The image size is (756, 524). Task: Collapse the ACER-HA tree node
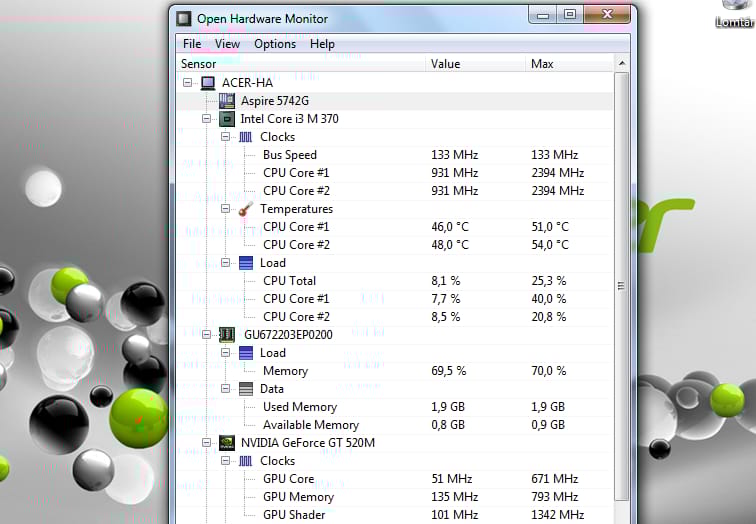[x=188, y=83]
